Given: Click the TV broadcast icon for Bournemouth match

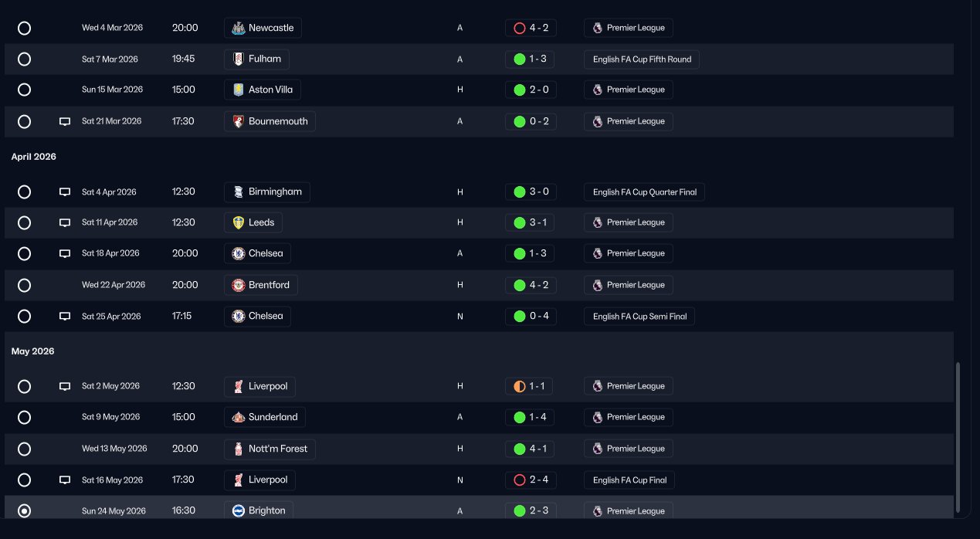Looking at the screenshot, I should [x=65, y=121].
